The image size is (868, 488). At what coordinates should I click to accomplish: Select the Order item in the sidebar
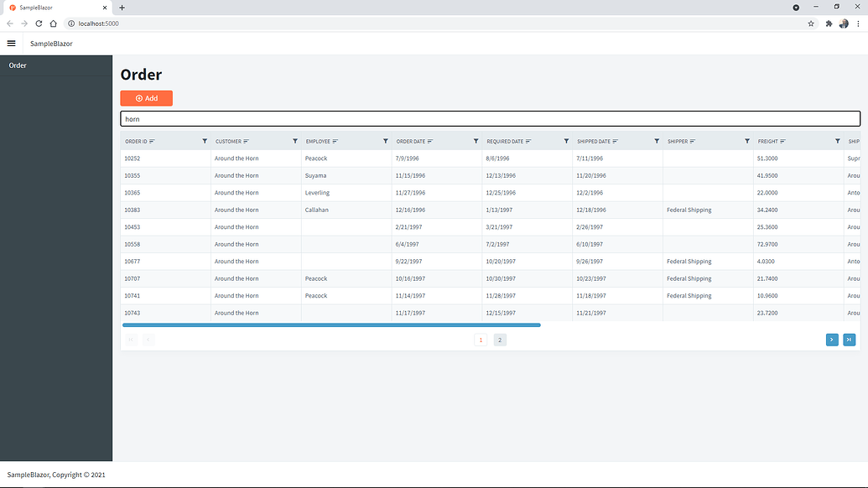[x=17, y=65]
